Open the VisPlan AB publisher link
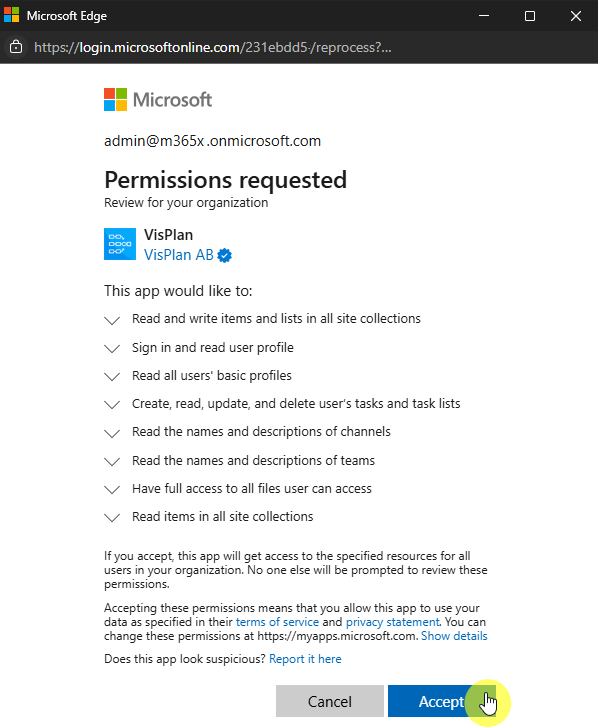The image size is (598, 727). pos(179,255)
